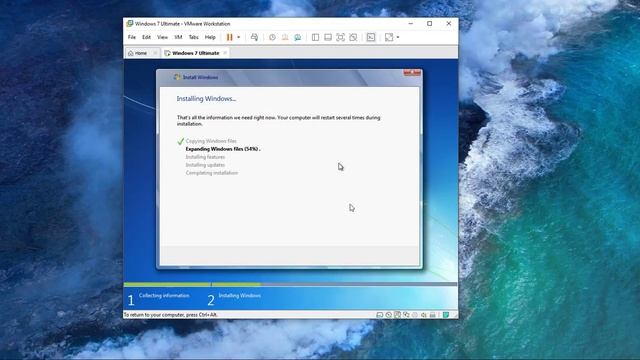Expand the stretch guest dropdown arrow
The image size is (640, 360).
point(398,37)
